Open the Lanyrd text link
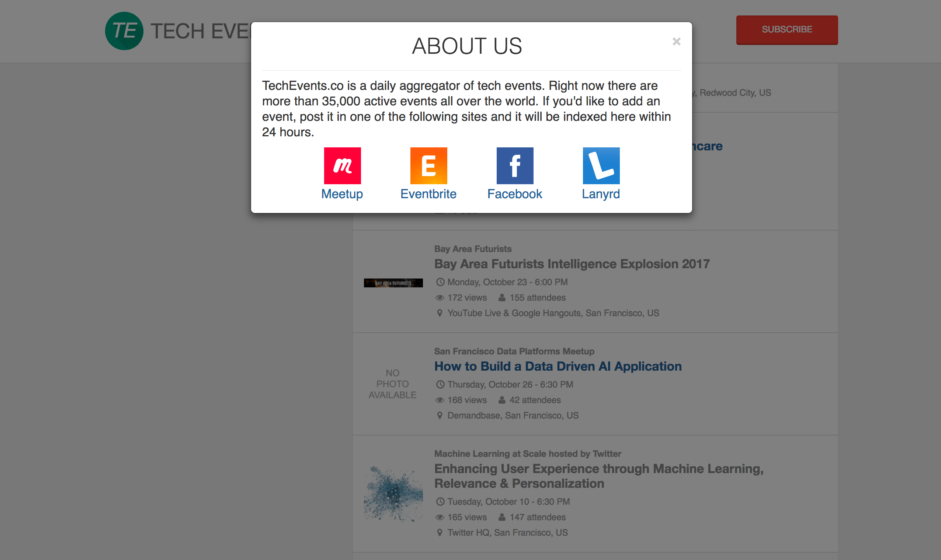The width and height of the screenshot is (941, 560). pyautogui.click(x=601, y=194)
